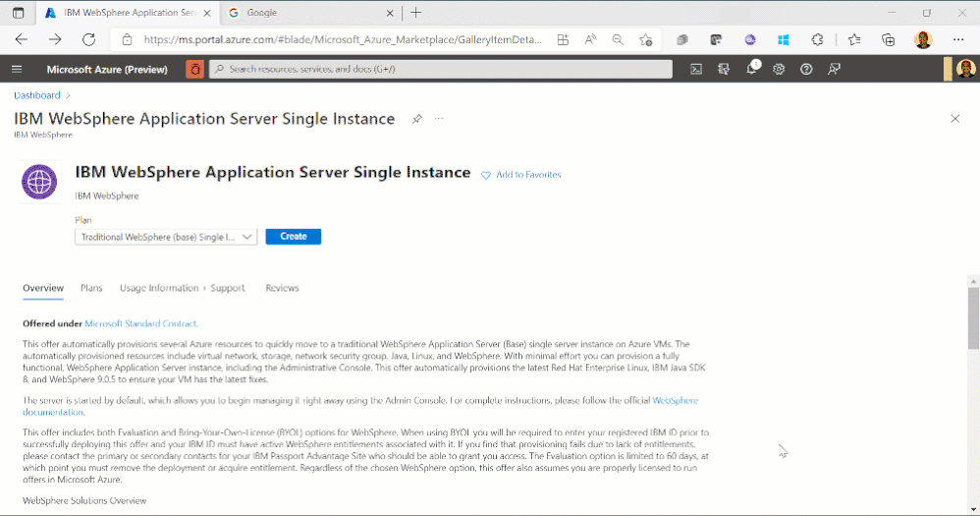Open the browser Favorites list
The height and width of the screenshot is (516, 980).
[x=854, y=39]
